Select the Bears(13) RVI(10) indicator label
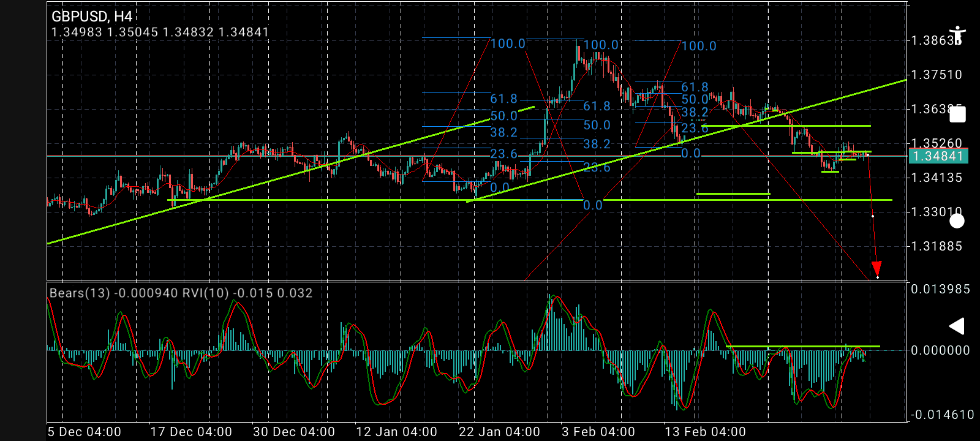The image size is (980, 441). [x=181, y=293]
